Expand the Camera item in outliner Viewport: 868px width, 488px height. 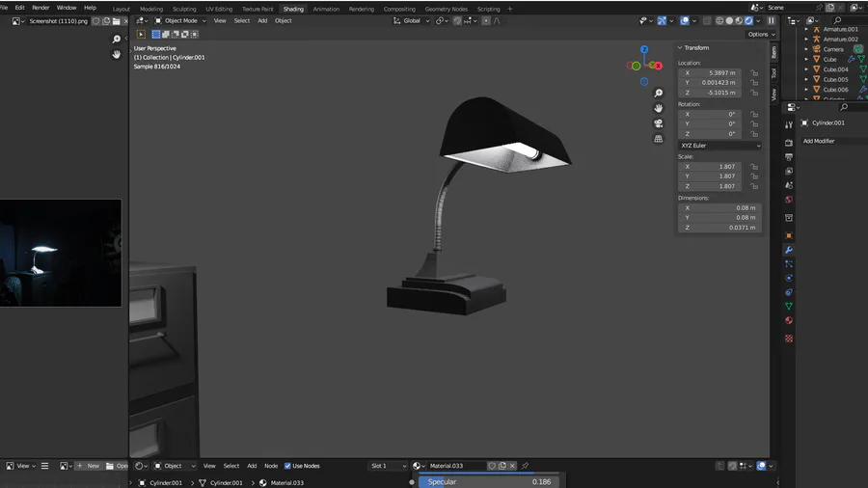point(806,49)
